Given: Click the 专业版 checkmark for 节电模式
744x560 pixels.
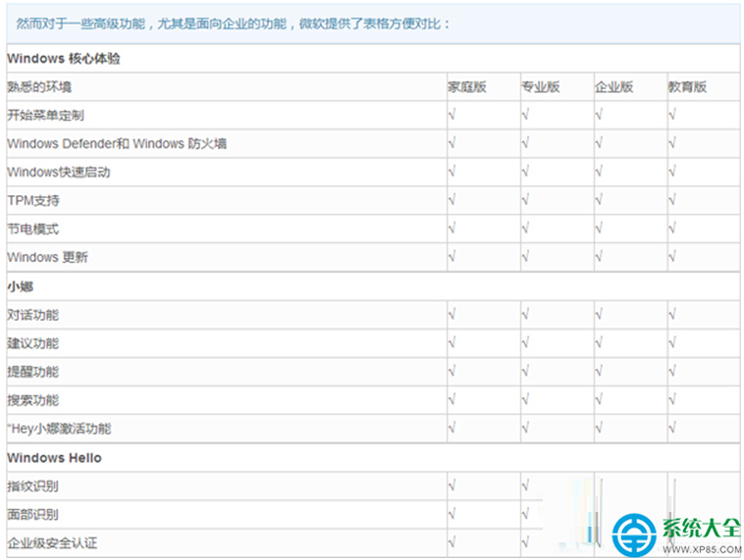Looking at the screenshot, I should pos(525,229).
